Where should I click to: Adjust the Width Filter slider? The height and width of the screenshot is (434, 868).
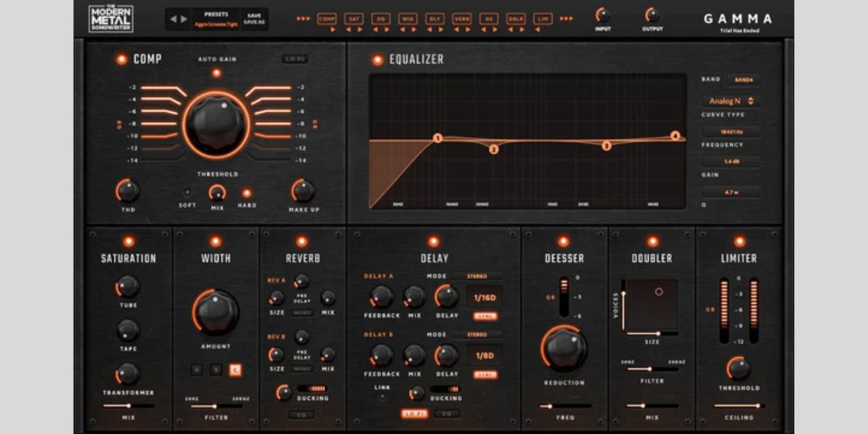[216, 406]
